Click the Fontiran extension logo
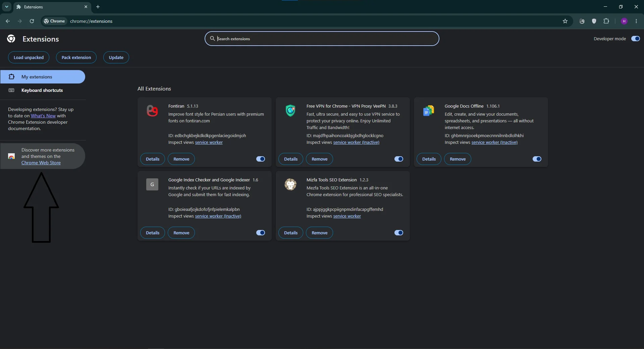The height and width of the screenshot is (349, 644). pos(152,111)
